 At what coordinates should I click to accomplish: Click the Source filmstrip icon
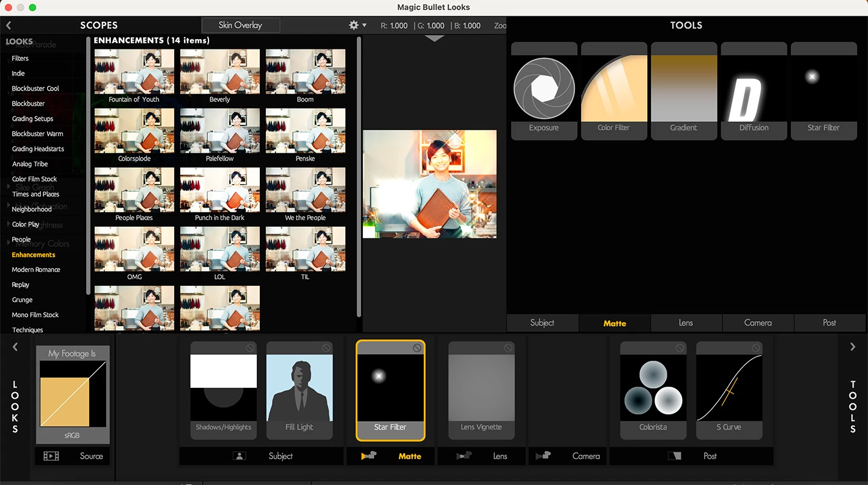pos(51,456)
